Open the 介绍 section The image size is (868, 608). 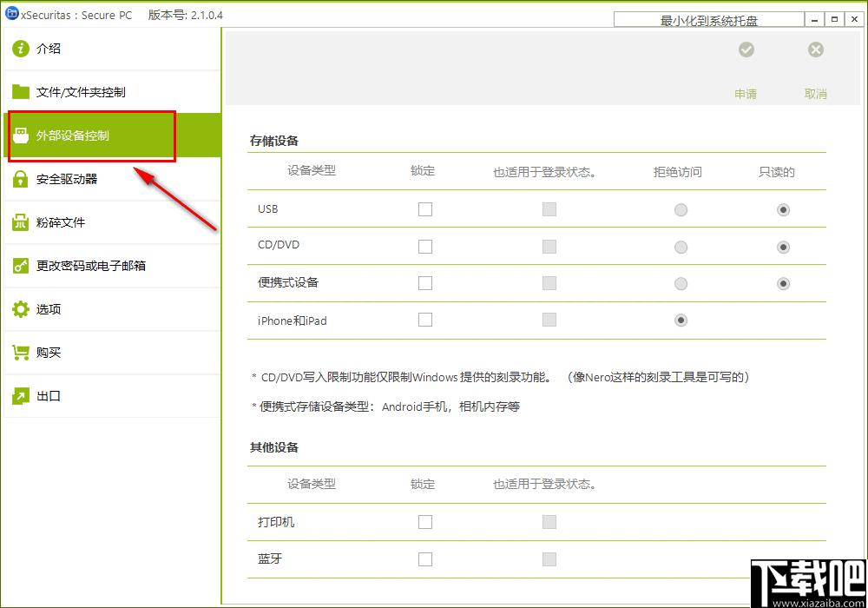tap(112, 49)
